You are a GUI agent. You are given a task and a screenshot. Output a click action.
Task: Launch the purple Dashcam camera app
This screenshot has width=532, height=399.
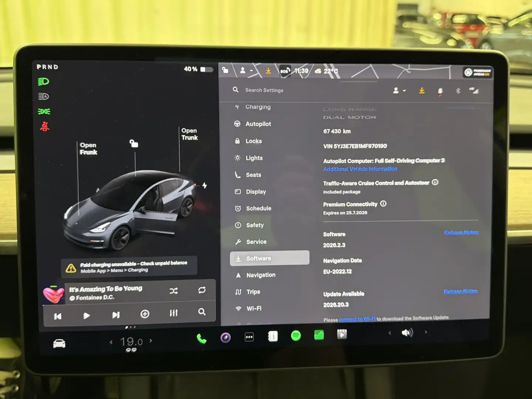[225, 337]
